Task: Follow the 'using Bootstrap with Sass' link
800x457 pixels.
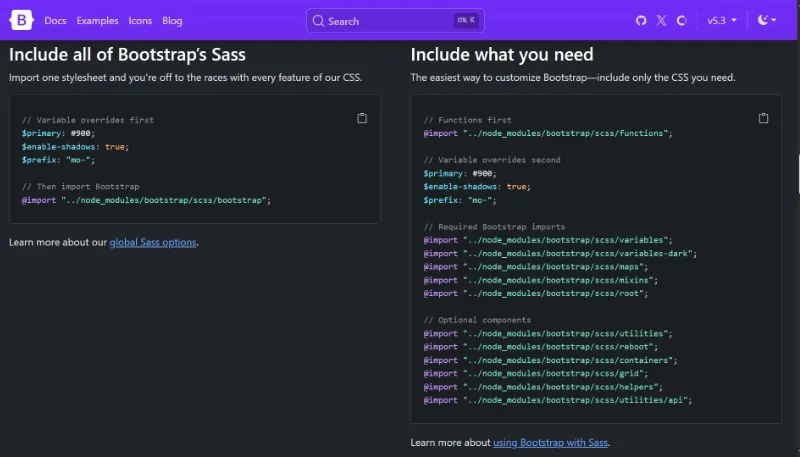Action: click(x=550, y=442)
